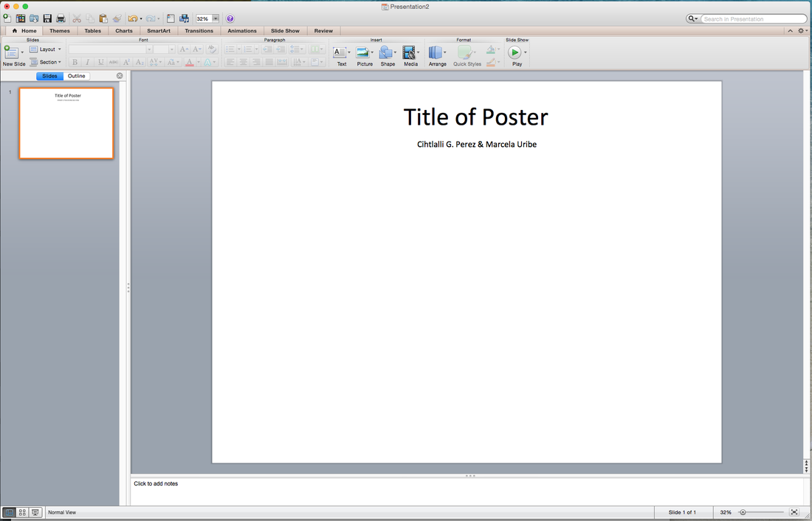Image resolution: width=812 pixels, height=521 pixels.
Task: Open the Media insert icon
Action: pyautogui.click(x=409, y=53)
